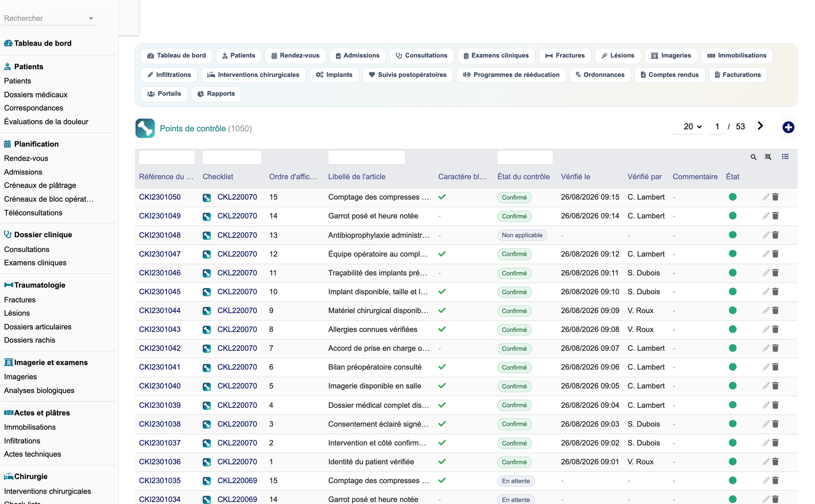Click the Chirurgie bed sidebar icon
Viewport: 815px width, 504px height.
(8, 476)
